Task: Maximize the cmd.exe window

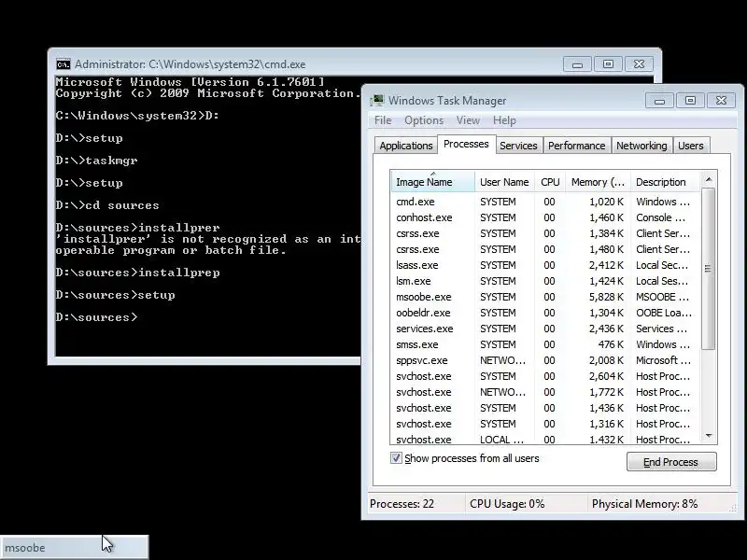Action: tap(608, 64)
